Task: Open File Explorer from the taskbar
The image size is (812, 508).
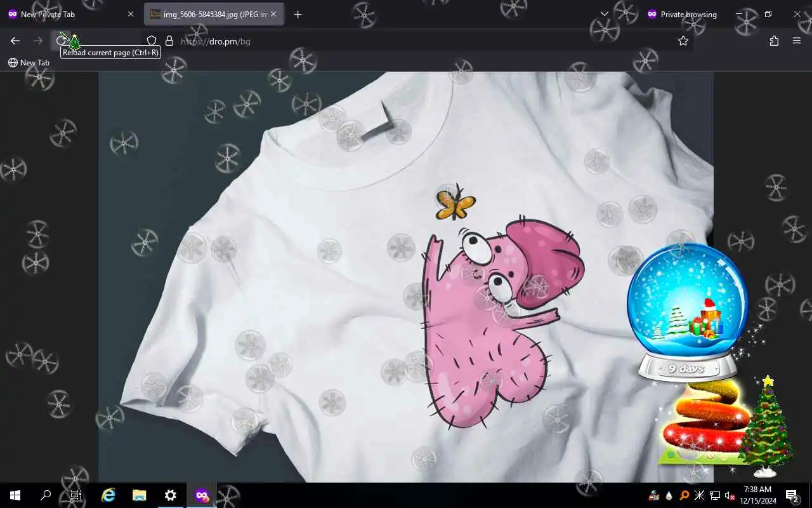Action: 140,495
